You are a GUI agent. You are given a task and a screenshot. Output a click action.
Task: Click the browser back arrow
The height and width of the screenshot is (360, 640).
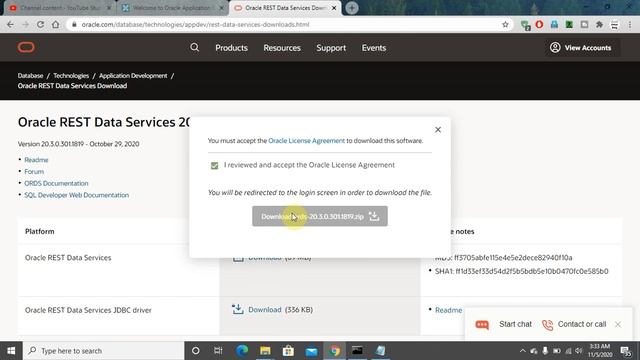(10, 24)
